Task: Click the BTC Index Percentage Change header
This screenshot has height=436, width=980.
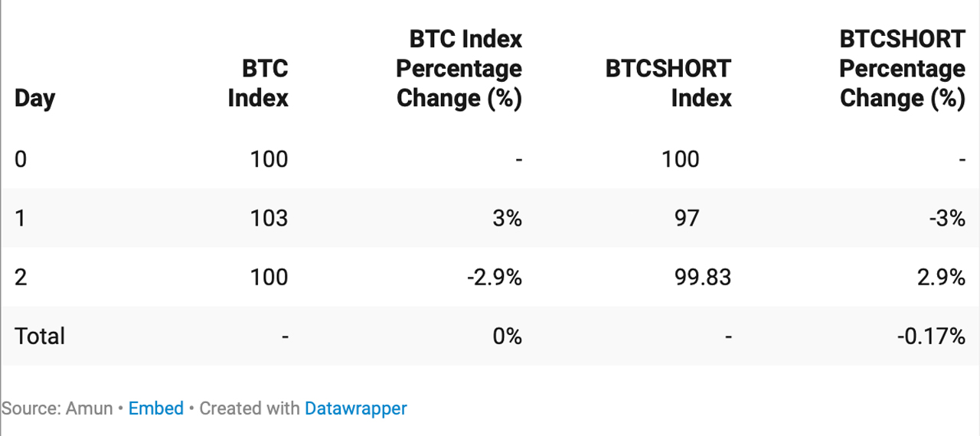Action: pos(459,69)
